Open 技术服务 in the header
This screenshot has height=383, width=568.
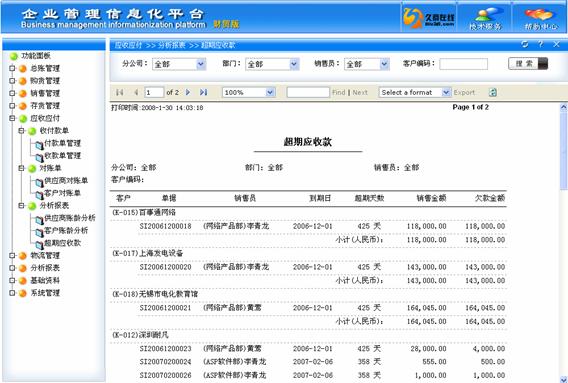pos(485,18)
